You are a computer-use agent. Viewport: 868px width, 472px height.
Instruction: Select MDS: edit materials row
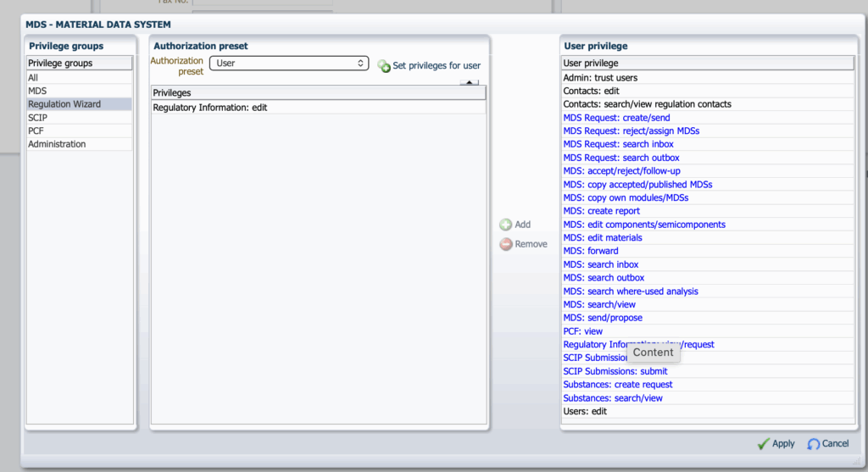pos(708,237)
